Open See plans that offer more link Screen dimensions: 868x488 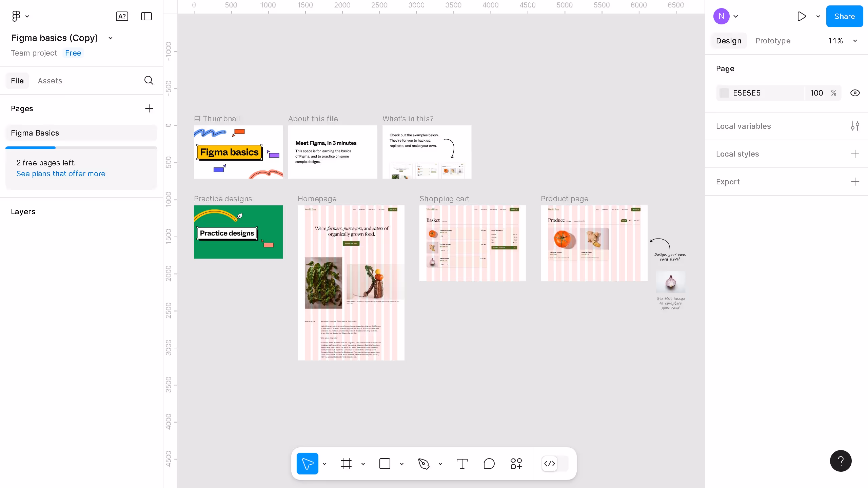point(61,174)
